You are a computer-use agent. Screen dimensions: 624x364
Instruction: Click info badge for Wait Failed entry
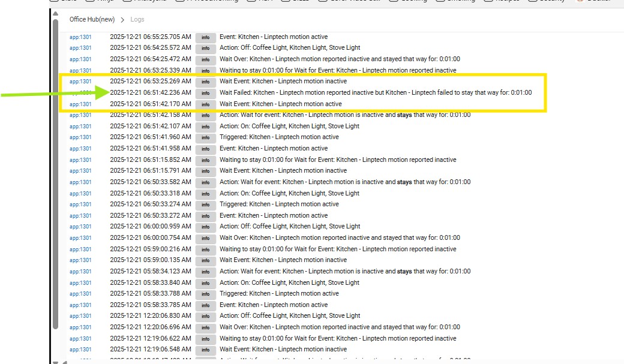point(205,93)
